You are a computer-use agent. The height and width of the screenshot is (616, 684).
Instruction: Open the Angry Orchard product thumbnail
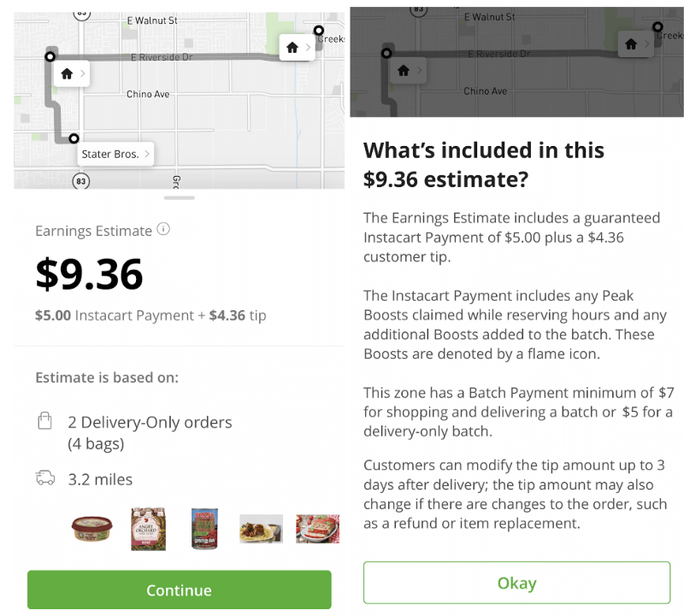[148, 529]
